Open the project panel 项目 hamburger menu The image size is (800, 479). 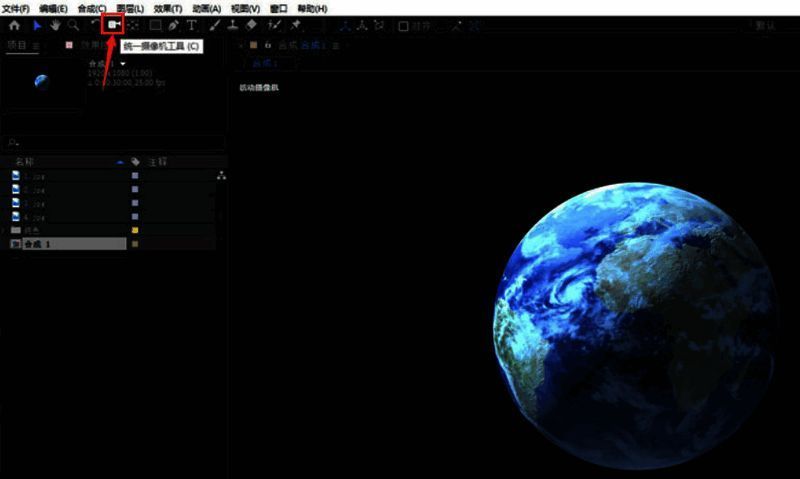coord(37,46)
